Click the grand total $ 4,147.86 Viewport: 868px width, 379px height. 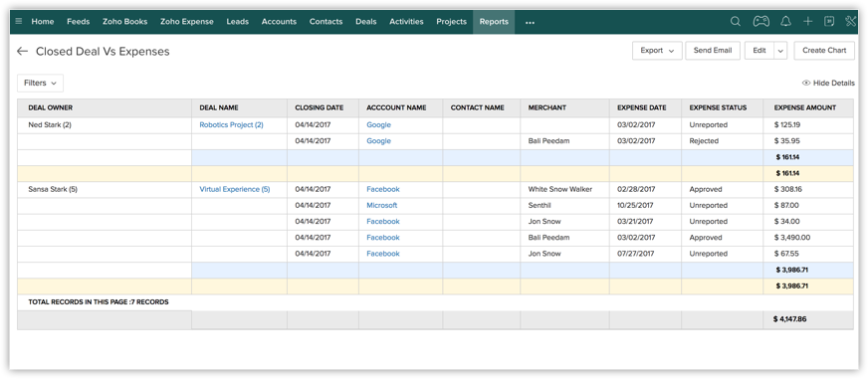[790, 319]
